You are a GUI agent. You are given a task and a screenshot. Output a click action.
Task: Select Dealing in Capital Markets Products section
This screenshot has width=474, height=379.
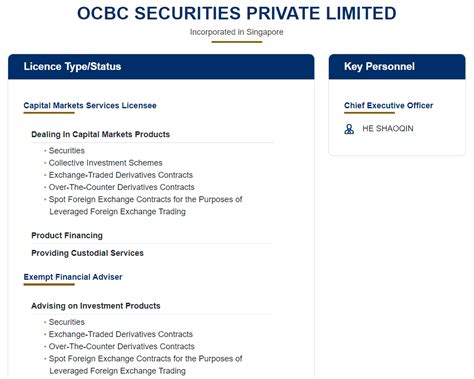pos(100,134)
